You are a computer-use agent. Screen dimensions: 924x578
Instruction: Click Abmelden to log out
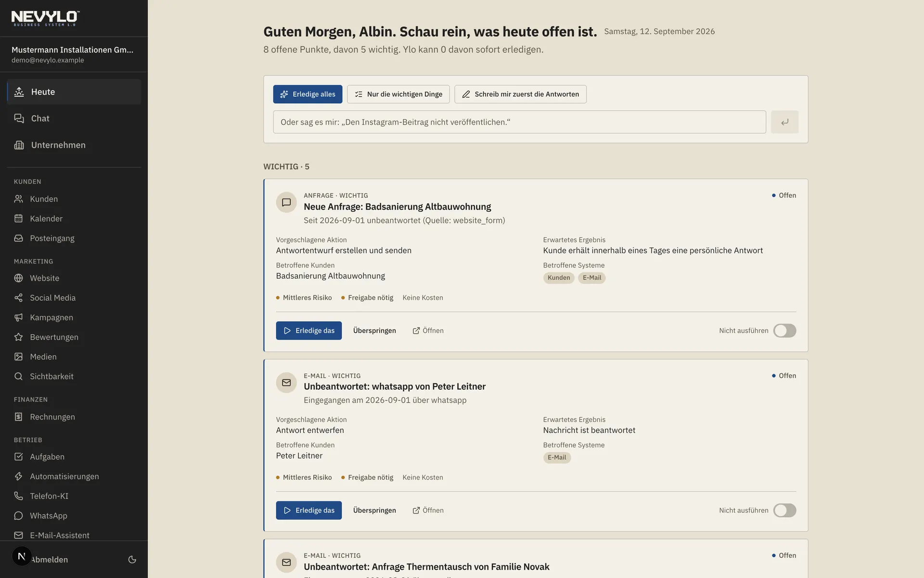pos(50,560)
